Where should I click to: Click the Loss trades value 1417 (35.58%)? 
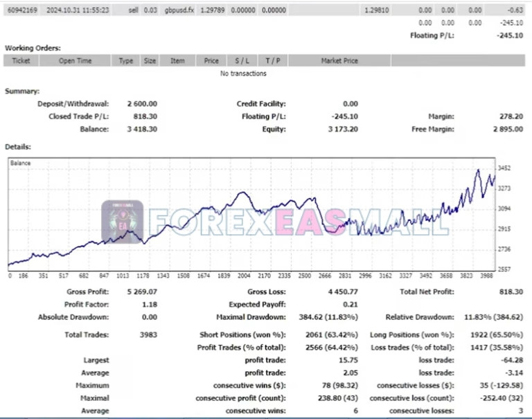[x=497, y=348]
